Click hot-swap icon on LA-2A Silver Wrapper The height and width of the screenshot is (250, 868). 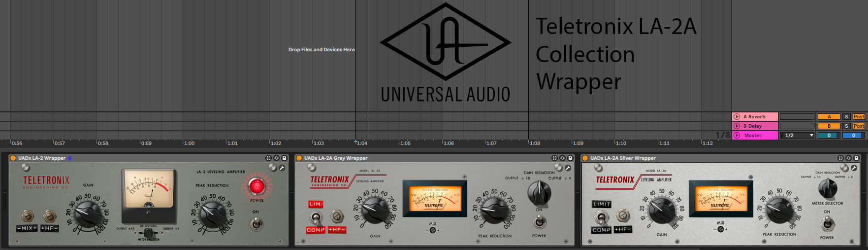[x=848, y=158]
